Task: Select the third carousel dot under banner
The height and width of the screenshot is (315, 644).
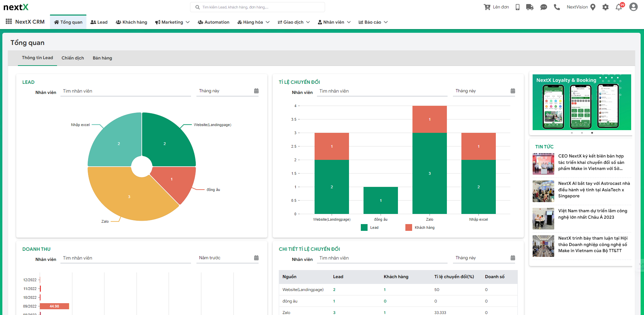Action: click(x=592, y=133)
